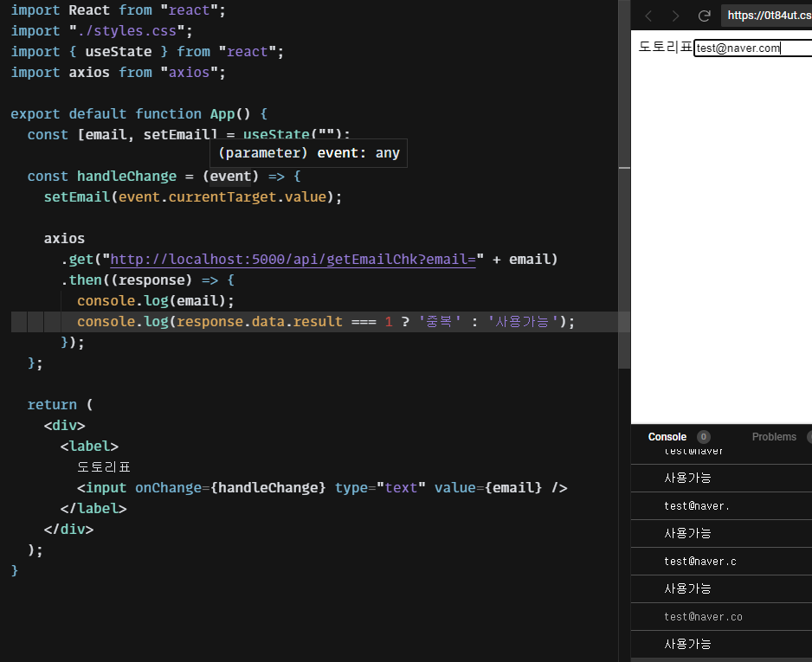
Task: Focus the email input with test@naver.com
Action: coord(753,48)
